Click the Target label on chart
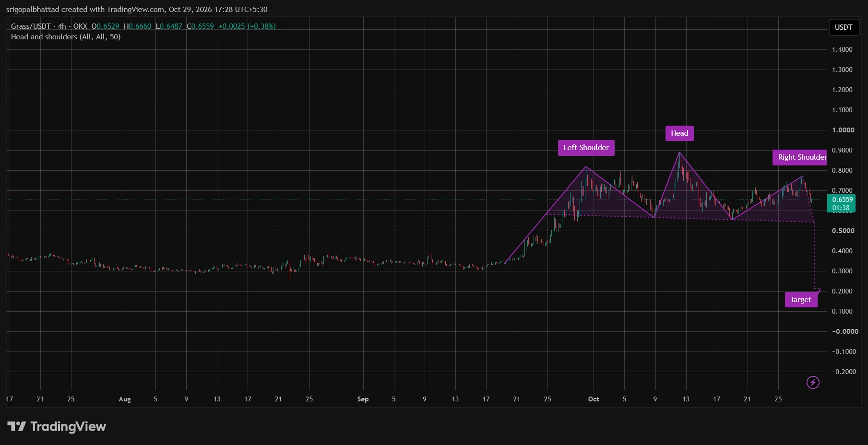The height and width of the screenshot is (445, 868). [801, 300]
